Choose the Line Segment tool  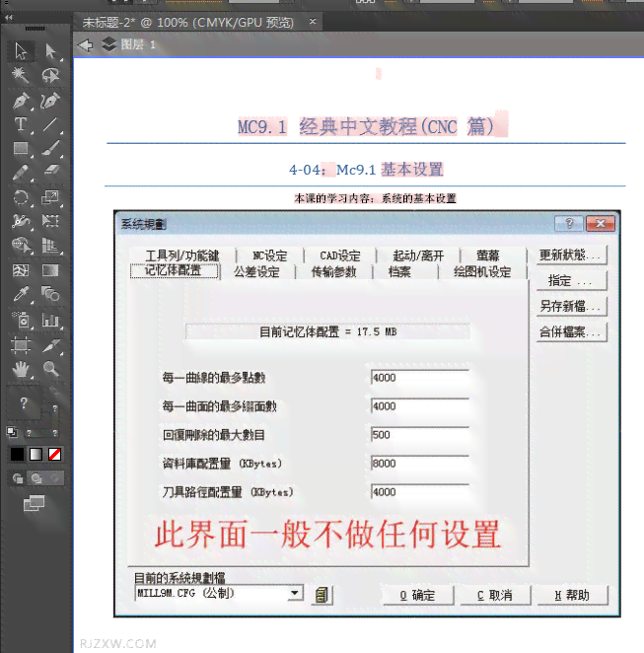point(50,124)
